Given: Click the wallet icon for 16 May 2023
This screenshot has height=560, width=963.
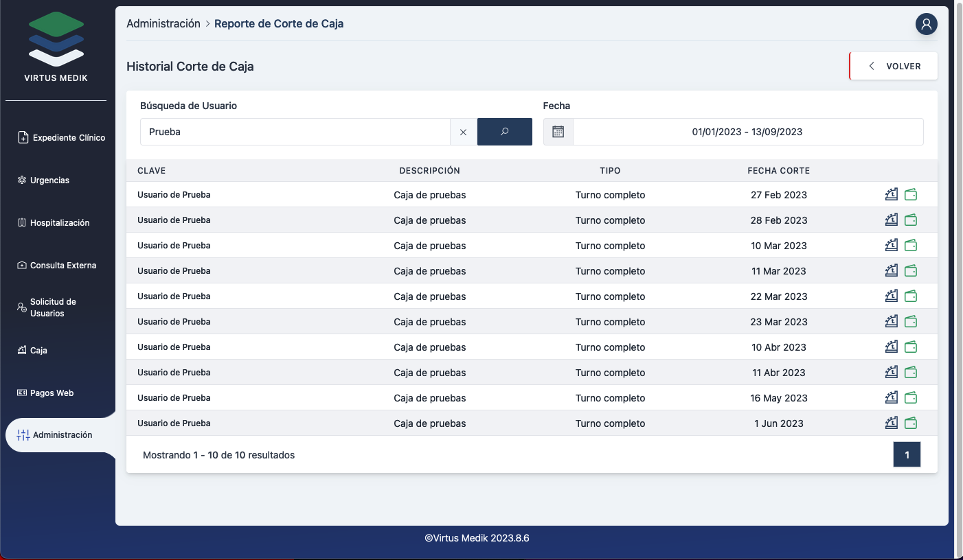Looking at the screenshot, I should (x=911, y=398).
